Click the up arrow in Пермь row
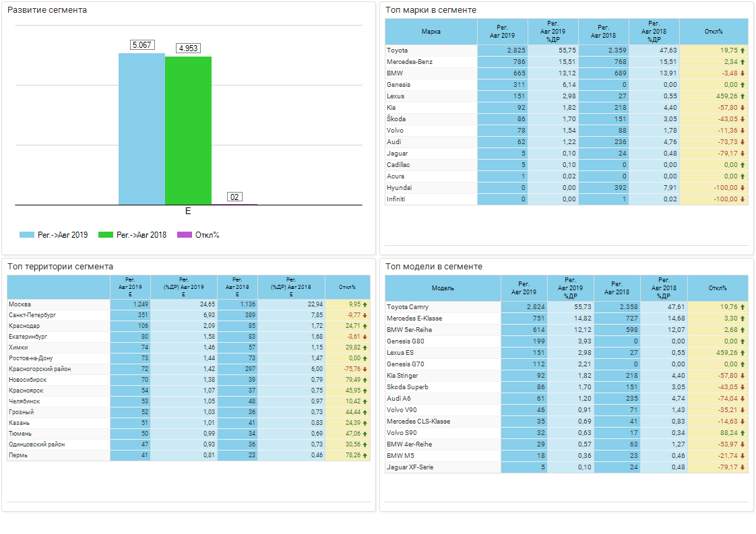This screenshot has width=756, height=534. [365, 455]
